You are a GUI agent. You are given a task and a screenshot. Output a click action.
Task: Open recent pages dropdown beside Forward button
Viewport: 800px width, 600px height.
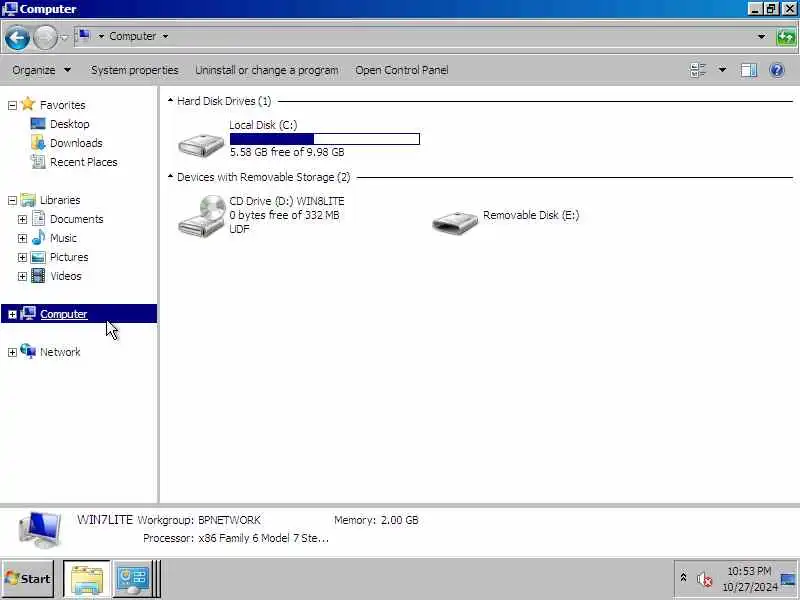[x=64, y=37]
